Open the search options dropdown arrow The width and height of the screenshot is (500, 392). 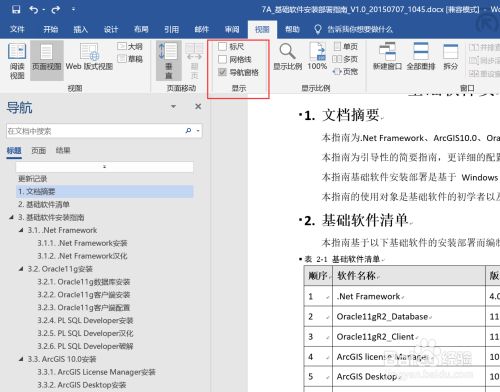tap(198, 131)
